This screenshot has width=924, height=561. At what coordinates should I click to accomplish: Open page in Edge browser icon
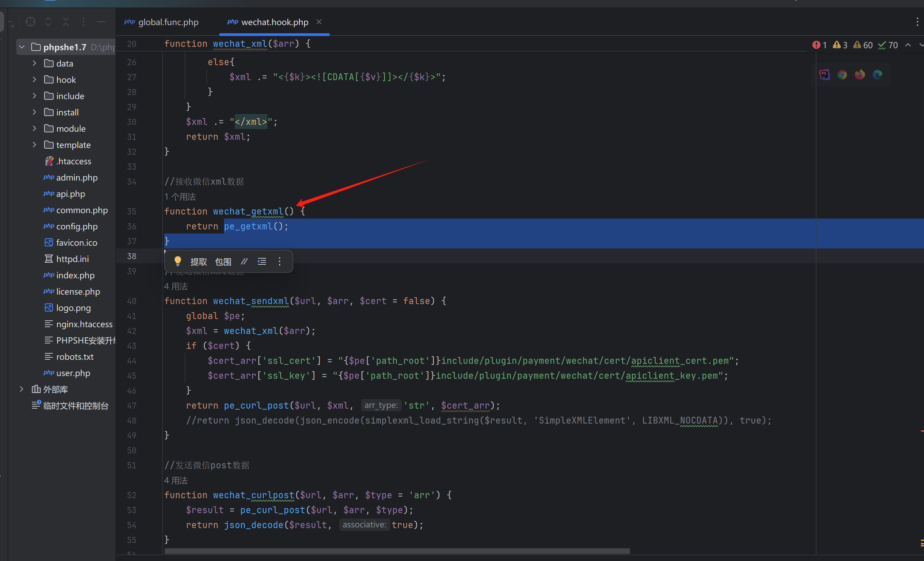(878, 75)
